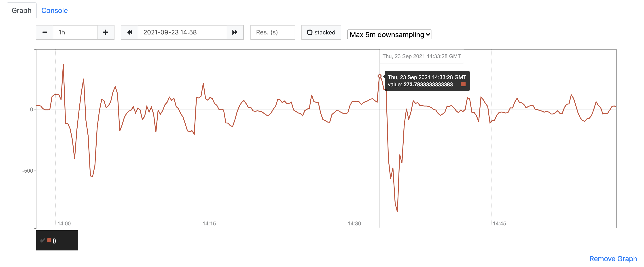Click the rewind icon to go back in time
The image size is (644, 267).
tap(129, 32)
